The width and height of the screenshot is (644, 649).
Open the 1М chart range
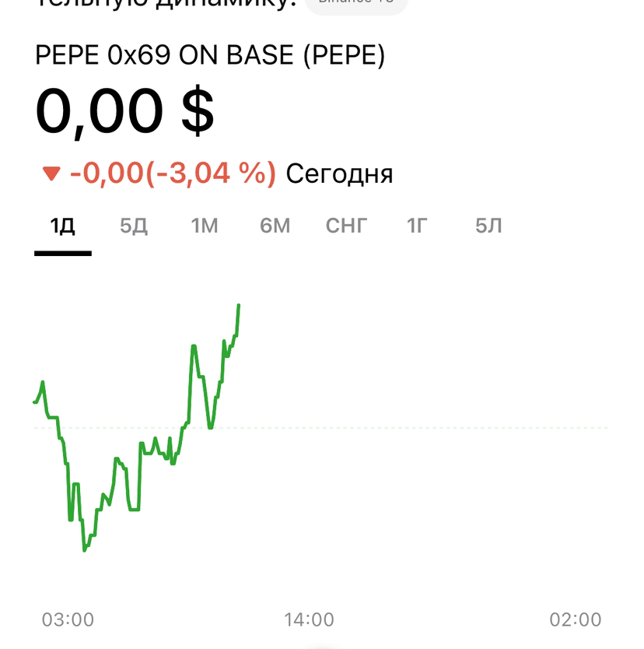(205, 226)
